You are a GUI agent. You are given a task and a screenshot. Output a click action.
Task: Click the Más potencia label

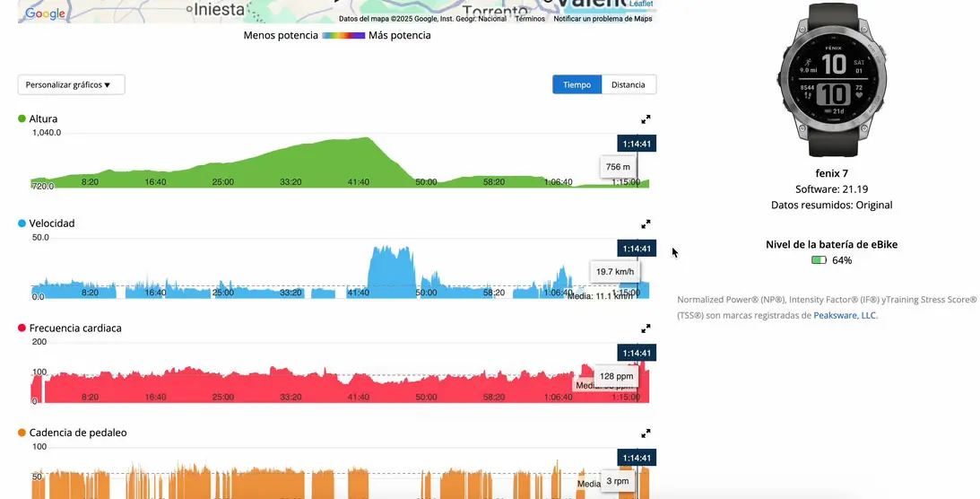pos(399,36)
